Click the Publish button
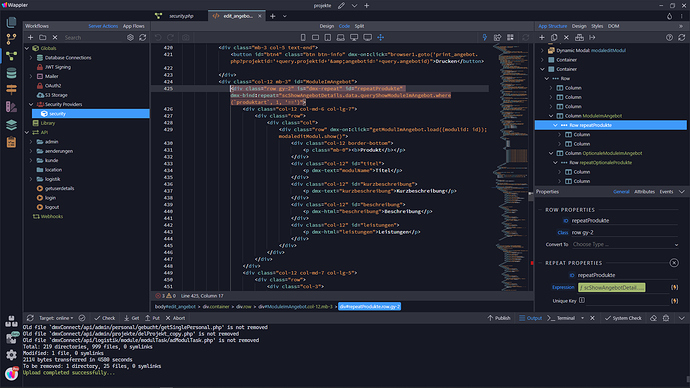Screen dimensions: 690x388 pyautogui.click(x=499, y=318)
